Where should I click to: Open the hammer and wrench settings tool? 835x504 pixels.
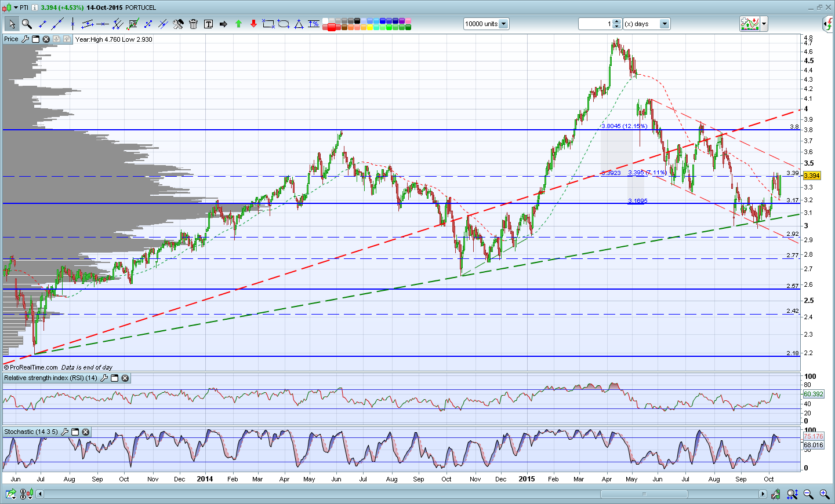[x=178, y=24]
